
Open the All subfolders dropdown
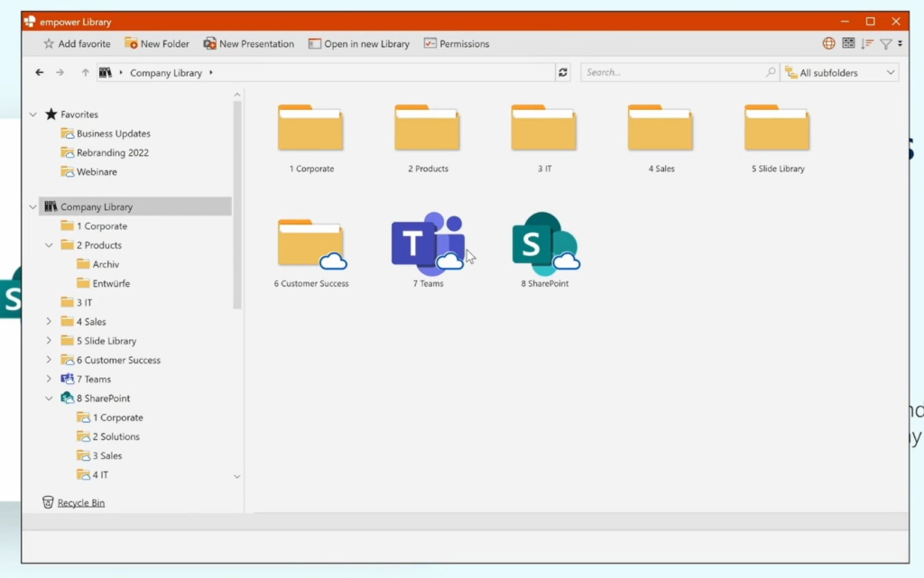point(839,72)
